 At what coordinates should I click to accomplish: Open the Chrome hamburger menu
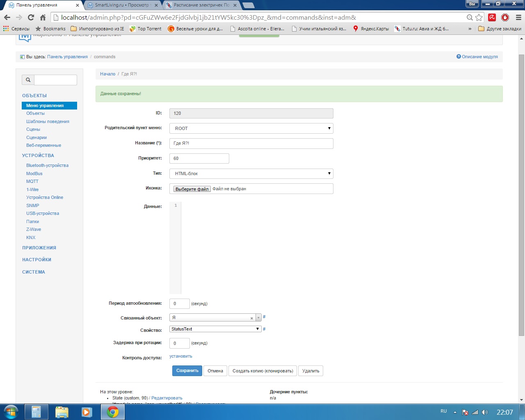coord(518,17)
